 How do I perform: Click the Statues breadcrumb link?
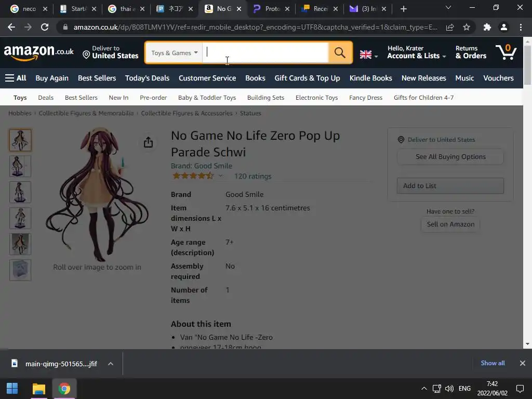pos(250,113)
